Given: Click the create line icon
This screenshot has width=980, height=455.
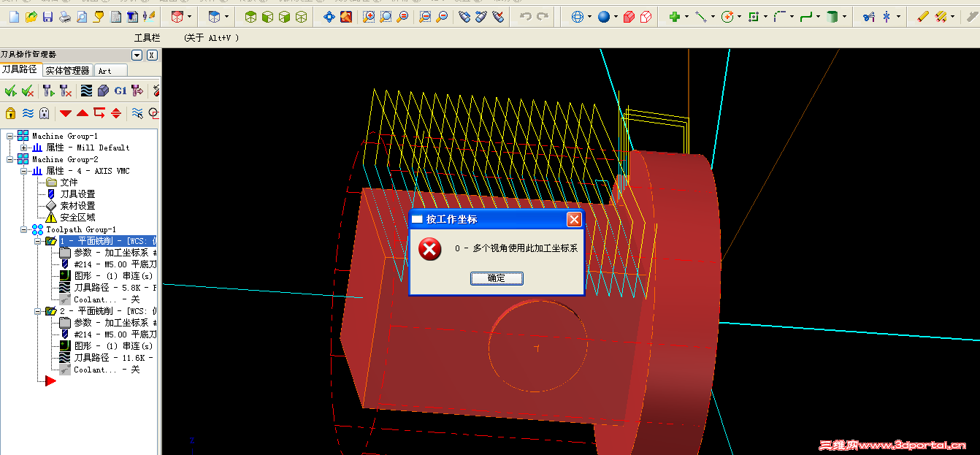Looking at the screenshot, I should pos(700,16).
